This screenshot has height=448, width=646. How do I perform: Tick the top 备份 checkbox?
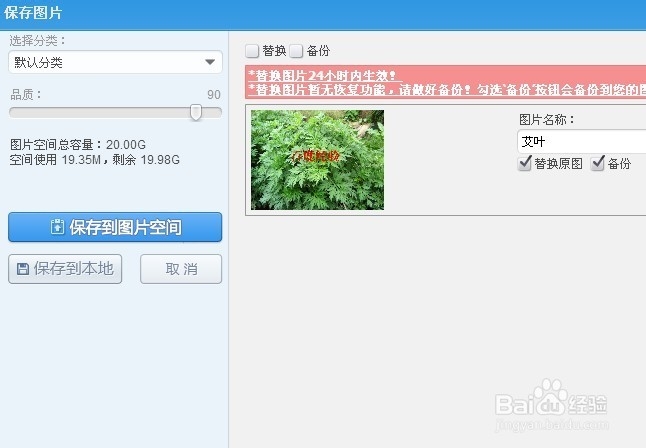point(296,51)
